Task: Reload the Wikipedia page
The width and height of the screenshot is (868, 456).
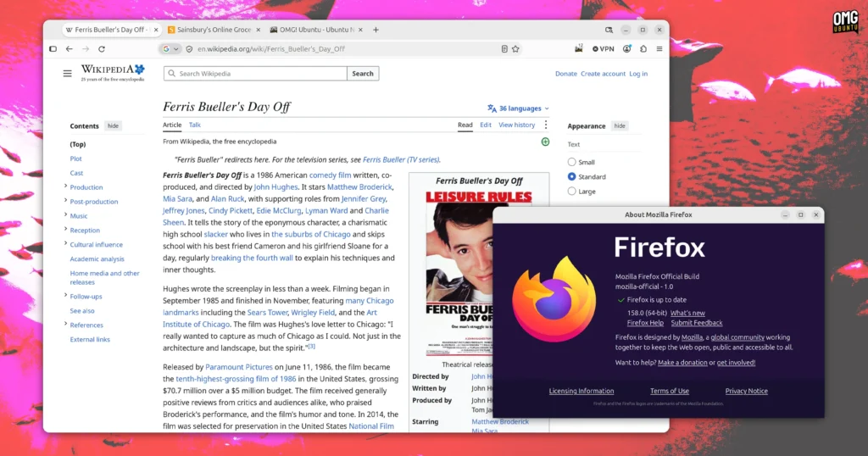Action: (x=102, y=48)
